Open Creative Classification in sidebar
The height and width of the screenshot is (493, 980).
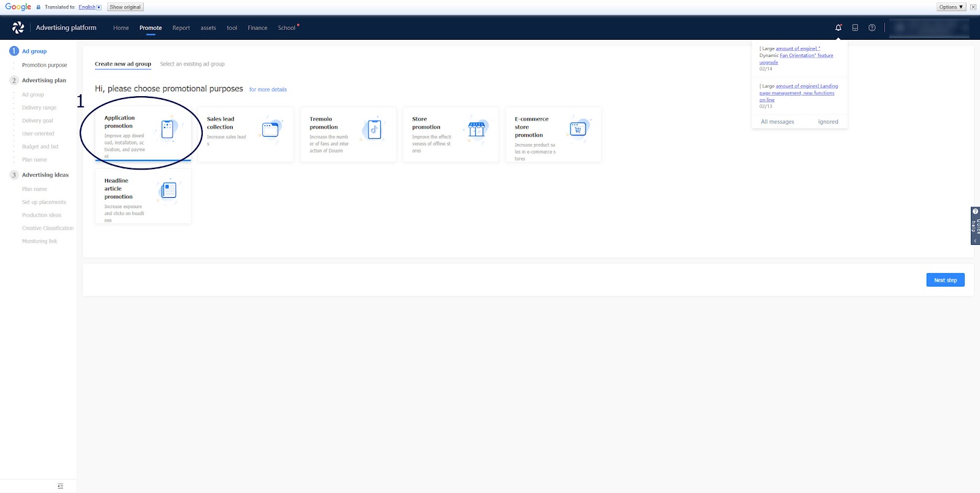pos(48,228)
